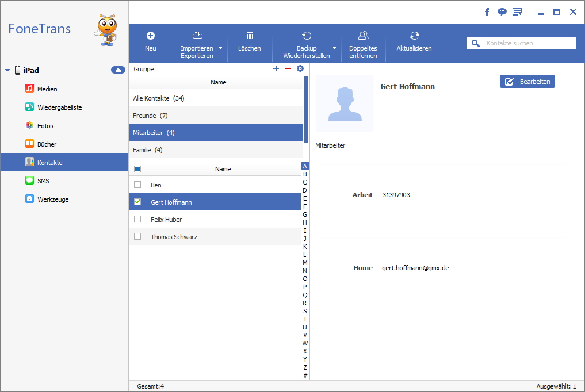Check the box next to Ben

coord(137,185)
